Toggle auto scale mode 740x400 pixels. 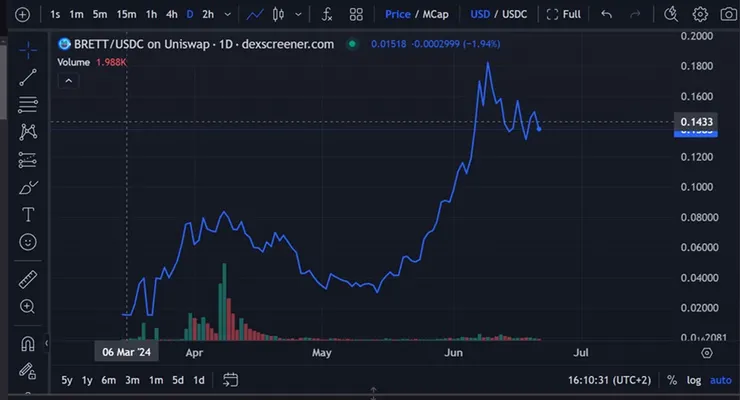point(721,380)
